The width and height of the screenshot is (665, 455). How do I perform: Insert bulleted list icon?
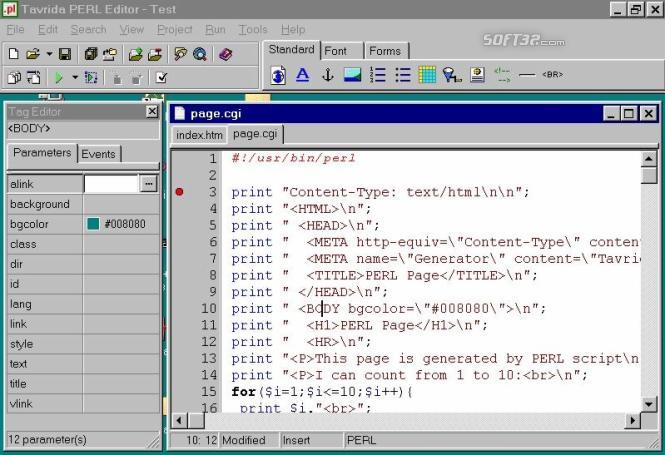pos(402,75)
